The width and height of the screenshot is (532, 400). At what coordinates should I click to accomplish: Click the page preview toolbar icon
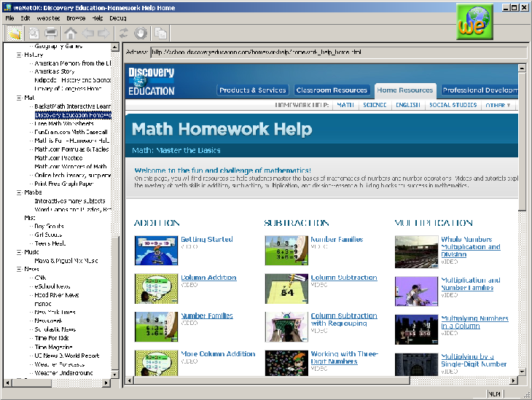pos(34,34)
